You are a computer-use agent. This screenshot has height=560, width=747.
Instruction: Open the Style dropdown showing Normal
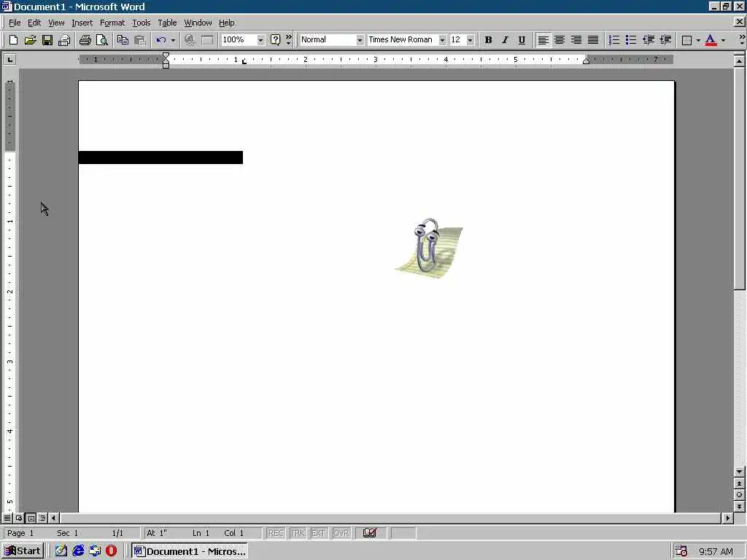pos(360,40)
